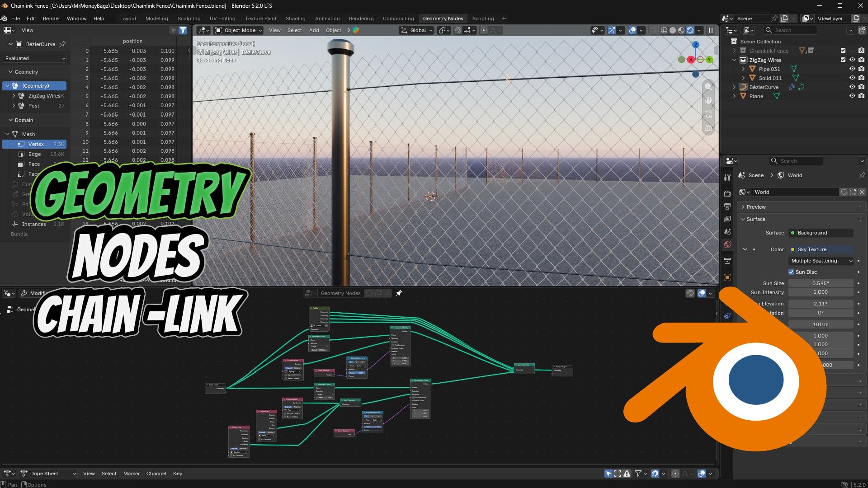Duplicate the World datablock

tap(853, 192)
